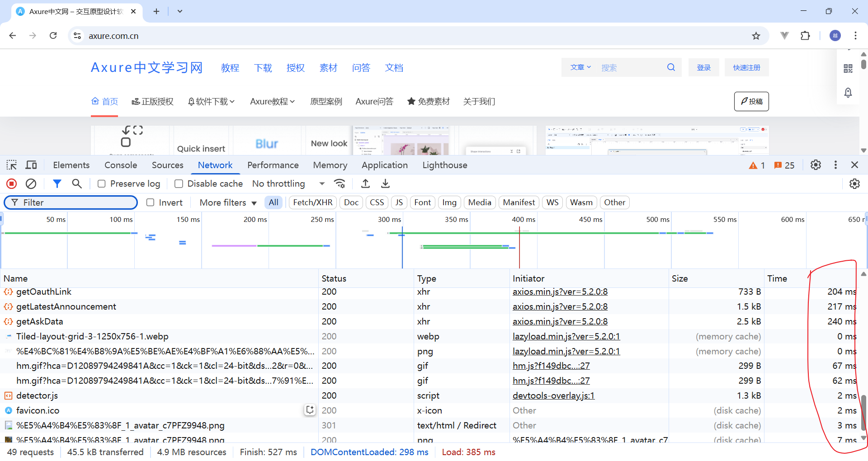Switch to the Elements tab

click(x=71, y=165)
